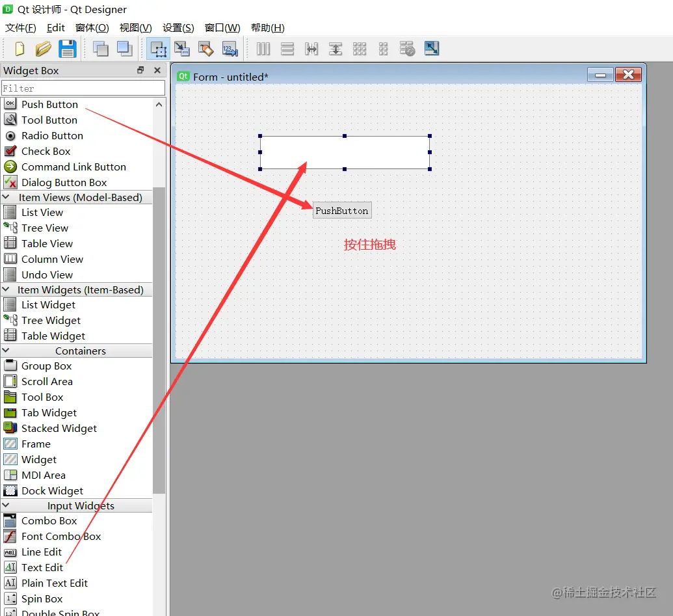The image size is (673, 616).
Task: Click the PushButton on the form
Action: tap(342, 210)
